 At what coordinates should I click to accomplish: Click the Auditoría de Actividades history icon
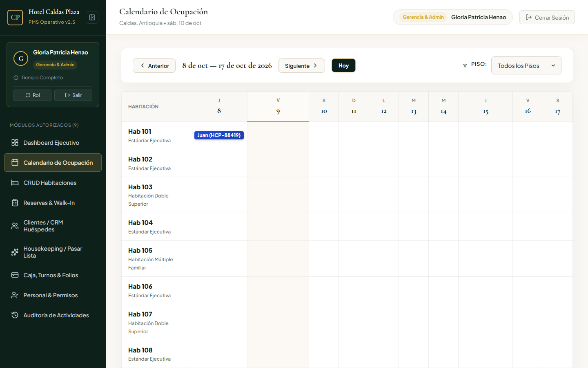[x=15, y=315]
